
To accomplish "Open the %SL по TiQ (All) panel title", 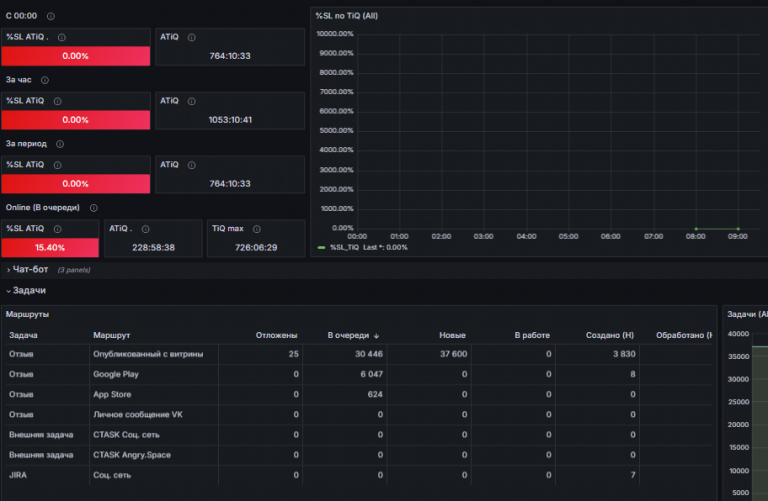I will (x=346, y=16).
